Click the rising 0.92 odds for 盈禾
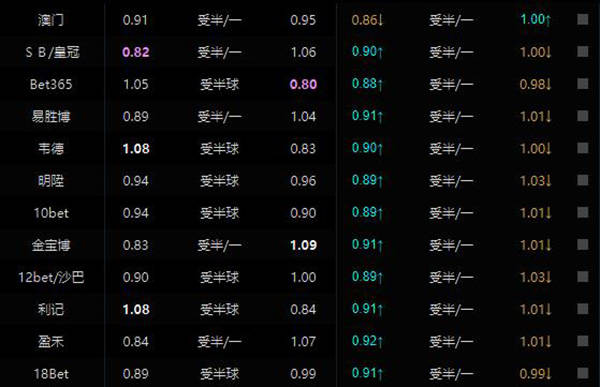The width and height of the screenshot is (600, 387). click(367, 341)
